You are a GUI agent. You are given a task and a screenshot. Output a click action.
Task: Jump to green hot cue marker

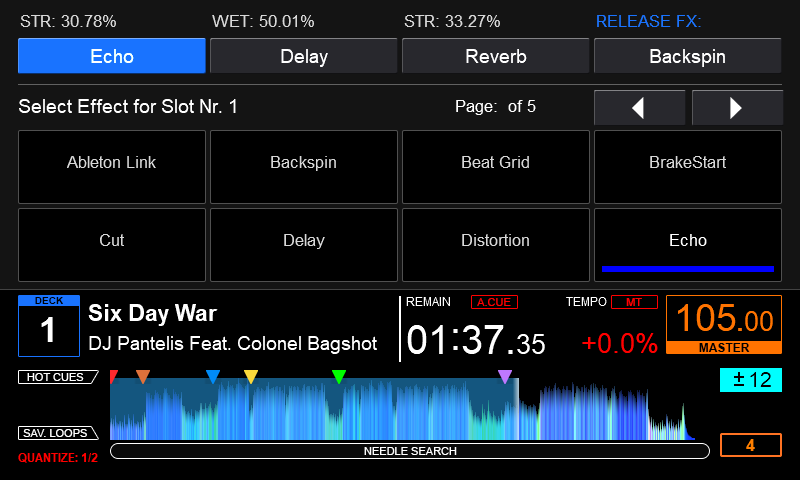339,376
